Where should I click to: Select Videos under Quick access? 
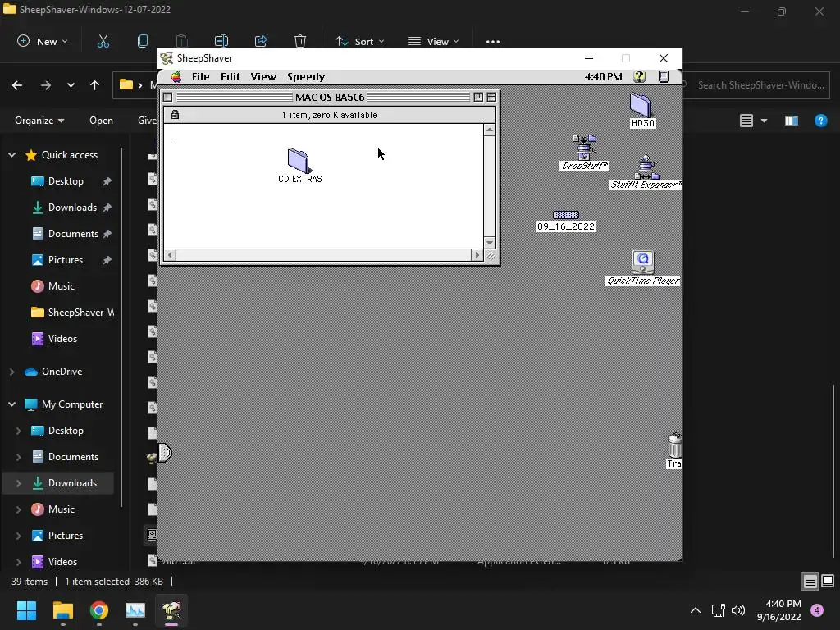click(62, 339)
